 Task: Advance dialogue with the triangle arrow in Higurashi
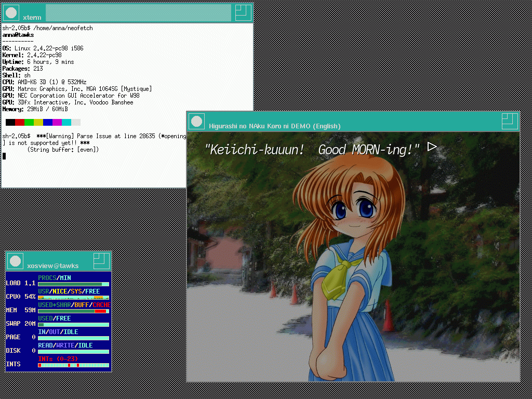tap(432, 147)
